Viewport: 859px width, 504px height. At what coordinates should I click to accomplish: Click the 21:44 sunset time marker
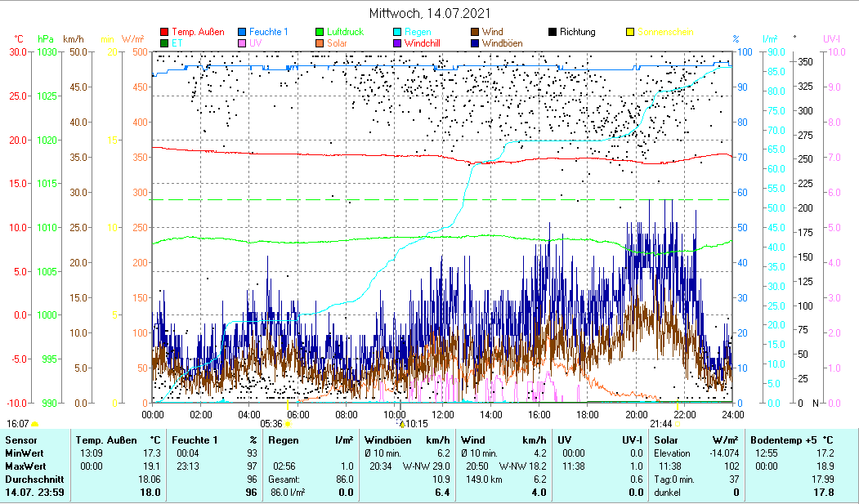[x=660, y=424]
